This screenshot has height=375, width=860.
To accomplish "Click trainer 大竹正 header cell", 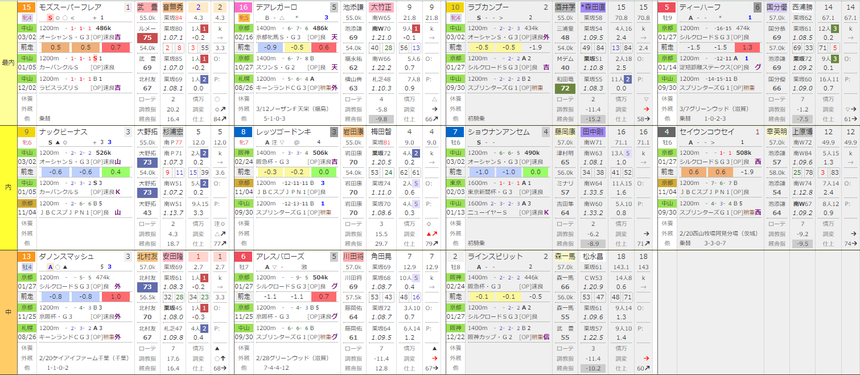I will [381, 8].
